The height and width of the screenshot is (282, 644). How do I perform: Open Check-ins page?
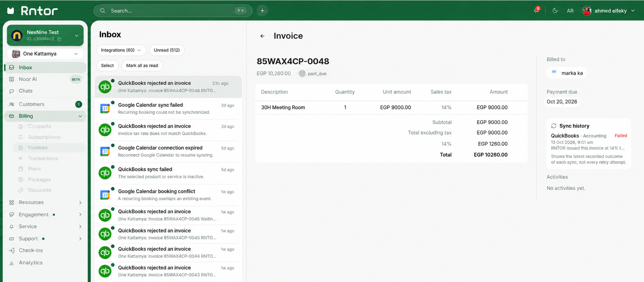45,250
